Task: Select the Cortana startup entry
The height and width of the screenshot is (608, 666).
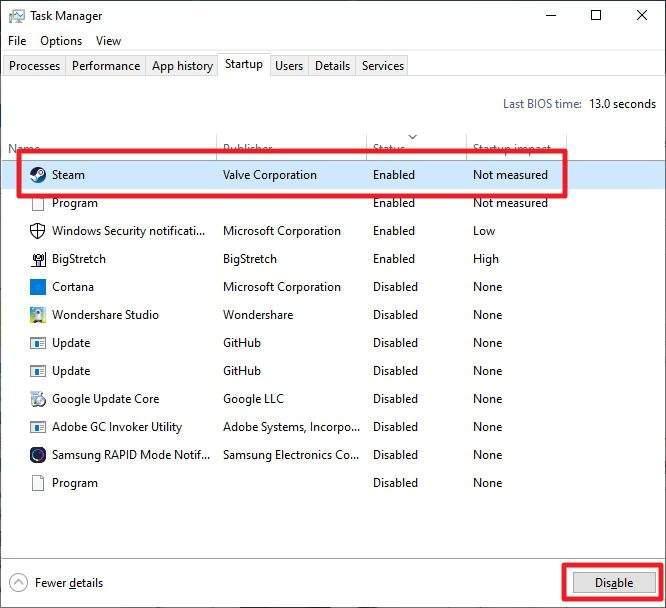Action: (73, 287)
